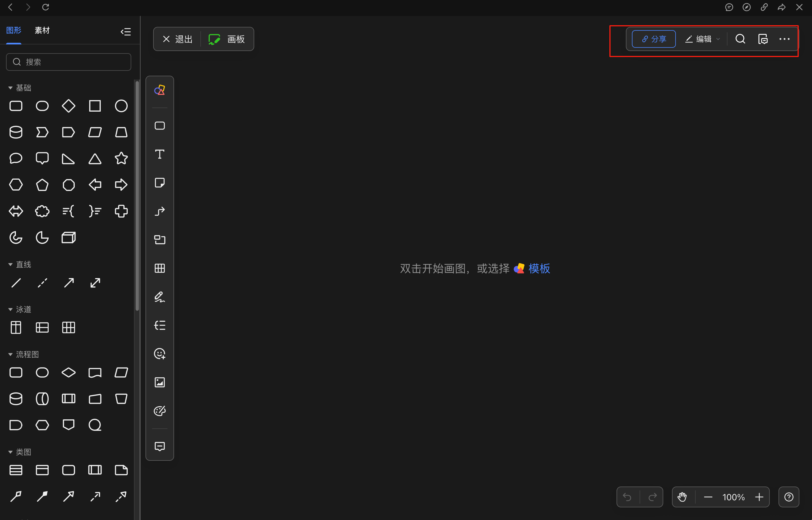The height and width of the screenshot is (520, 812).
Task: Click the share arrow icon in title bar
Action: (x=782, y=7)
